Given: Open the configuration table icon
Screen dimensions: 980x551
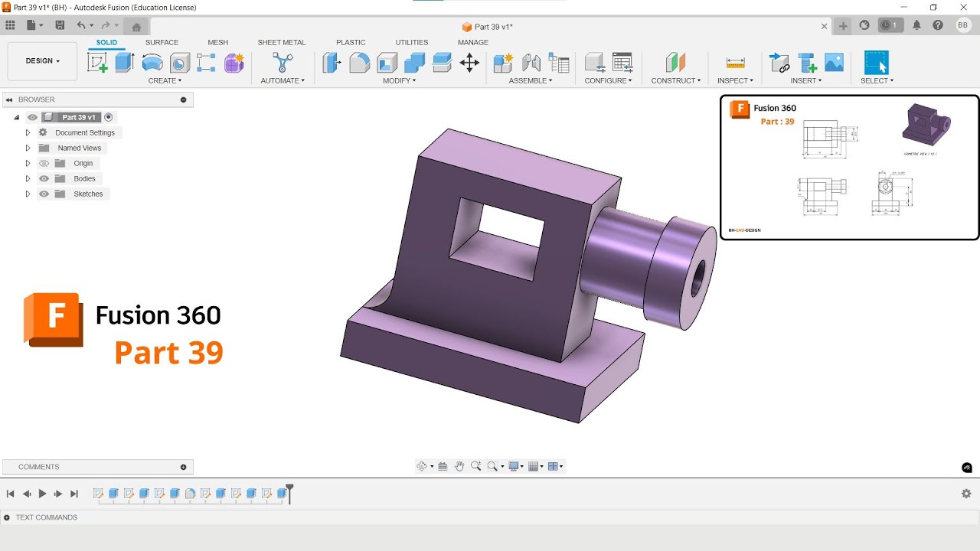Looking at the screenshot, I should (x=622, y=63).
